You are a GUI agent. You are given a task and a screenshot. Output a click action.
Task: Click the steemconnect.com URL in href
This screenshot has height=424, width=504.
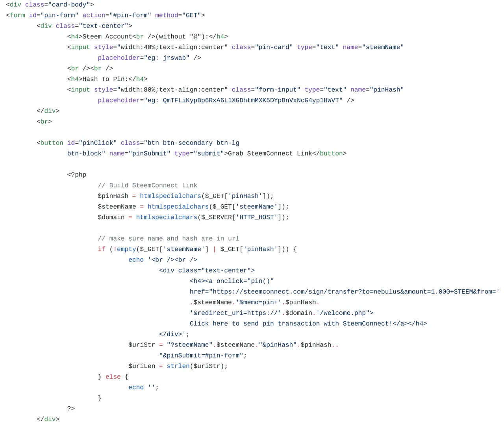[354, 292]
